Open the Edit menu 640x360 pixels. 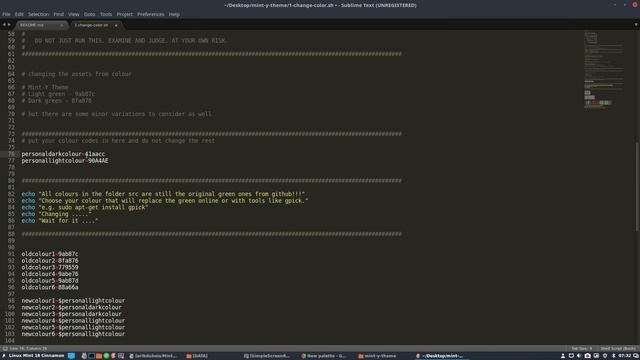coord(19,14)
